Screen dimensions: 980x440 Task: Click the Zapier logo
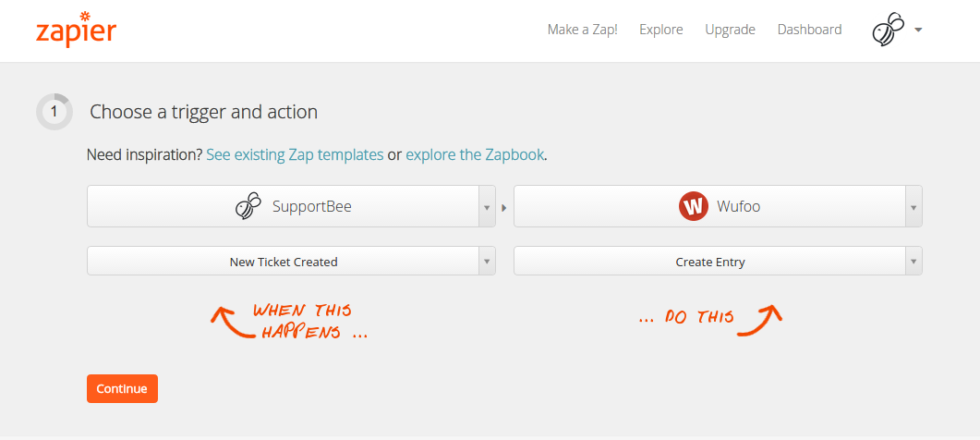tap(77, 29)
